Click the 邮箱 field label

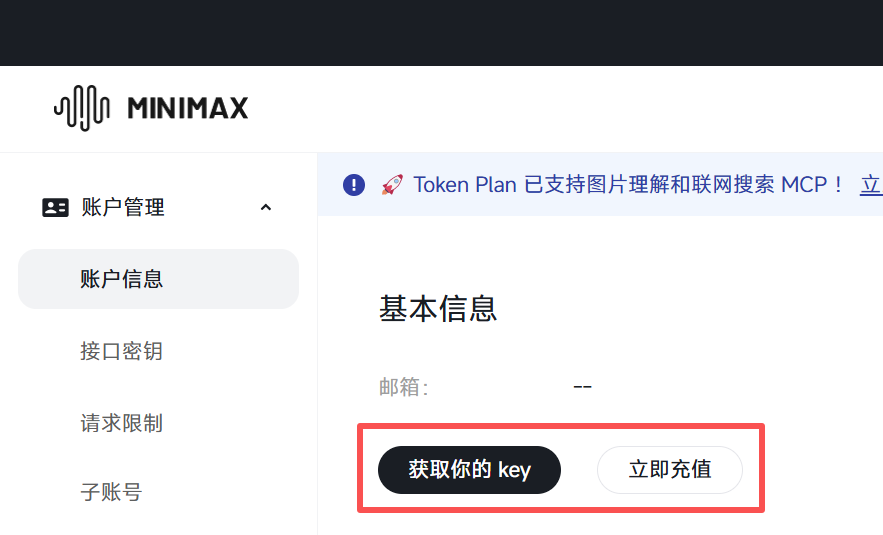tap(404, 387)
